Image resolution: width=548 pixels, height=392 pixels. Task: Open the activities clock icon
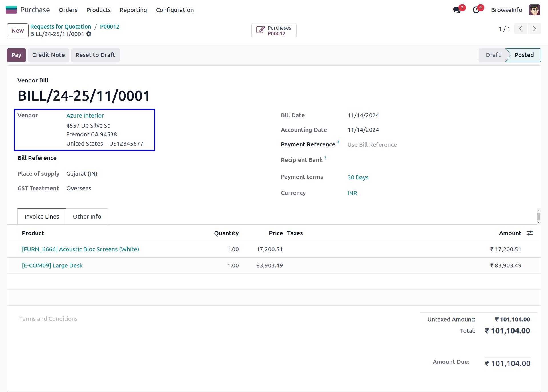point(476,10)
